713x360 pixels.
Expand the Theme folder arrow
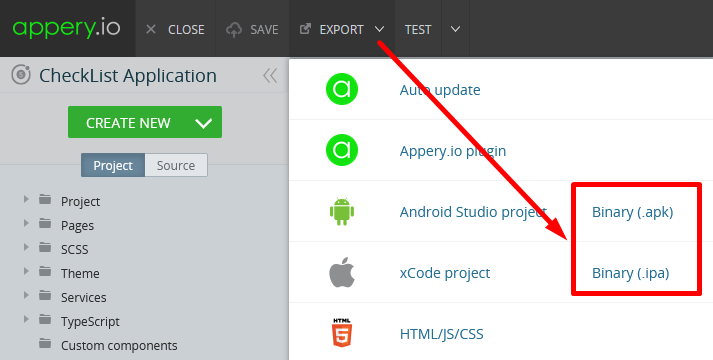coord(26,272)
